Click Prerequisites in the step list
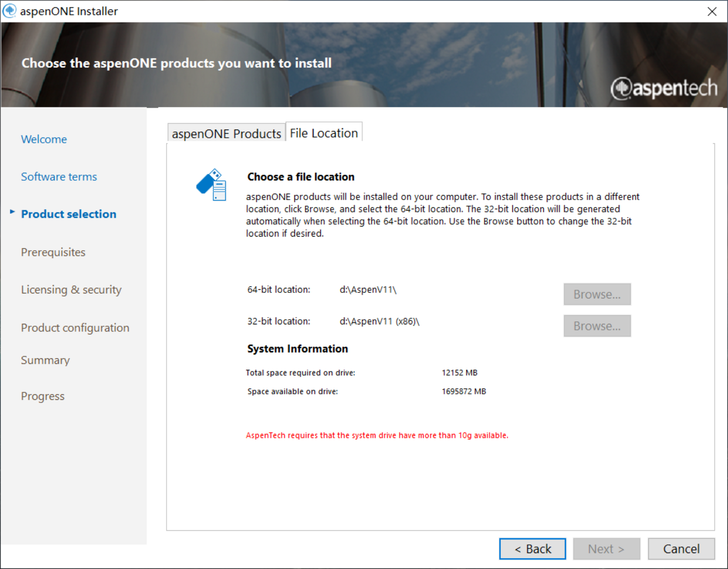This screenshot has width=728, height=569. click(53, 252)
